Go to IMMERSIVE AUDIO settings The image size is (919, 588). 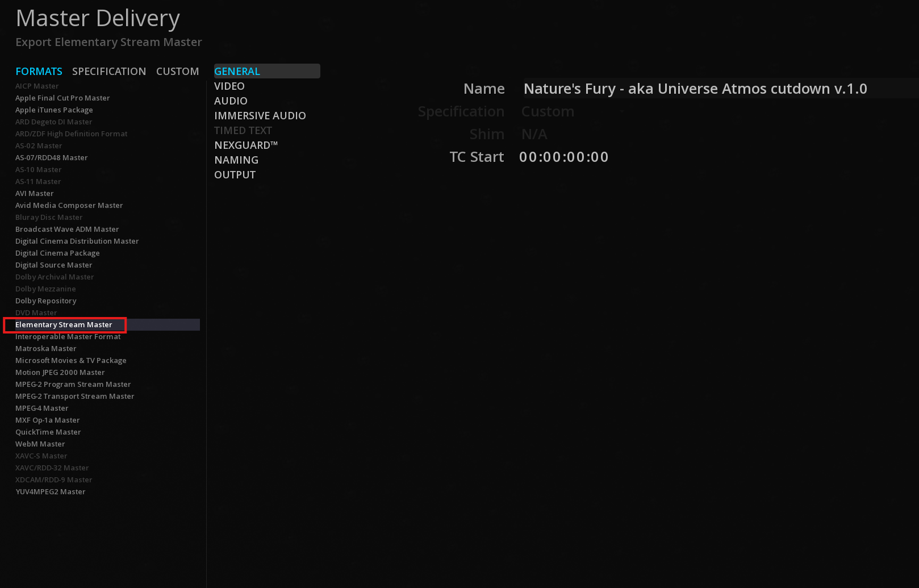[260, 116]
